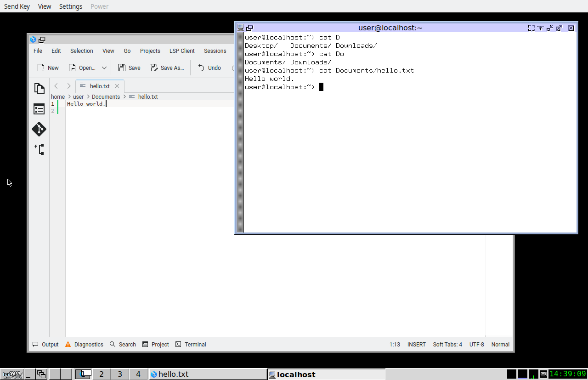Switch to workspace 2
The width and height of the screenshot is (588, 380).
tap(102, 374)
